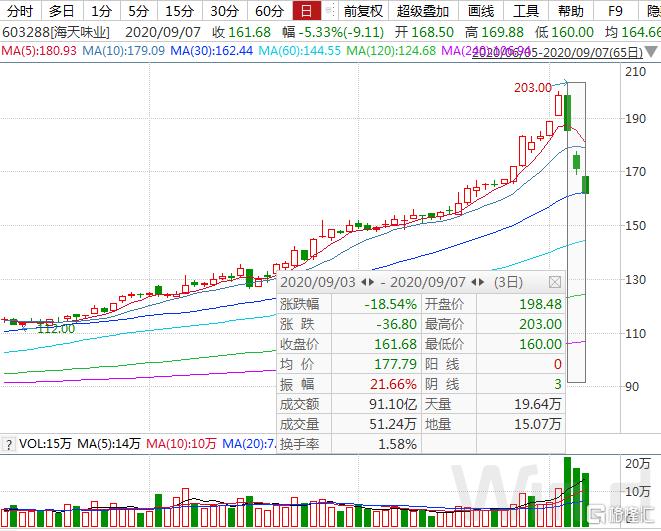Open the period list next to 日
This screenshot has width=661, height=531.
[330, 11]
